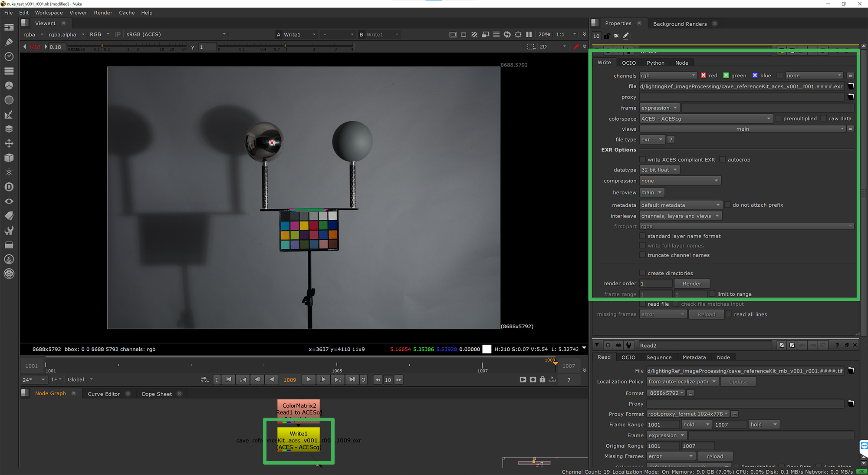
Task: Click the viewer gain slider handle
Action: (102, 45)
